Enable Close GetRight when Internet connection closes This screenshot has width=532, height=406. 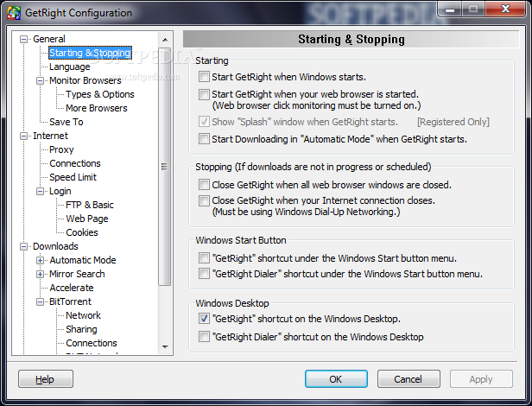(x=204, y=200)
